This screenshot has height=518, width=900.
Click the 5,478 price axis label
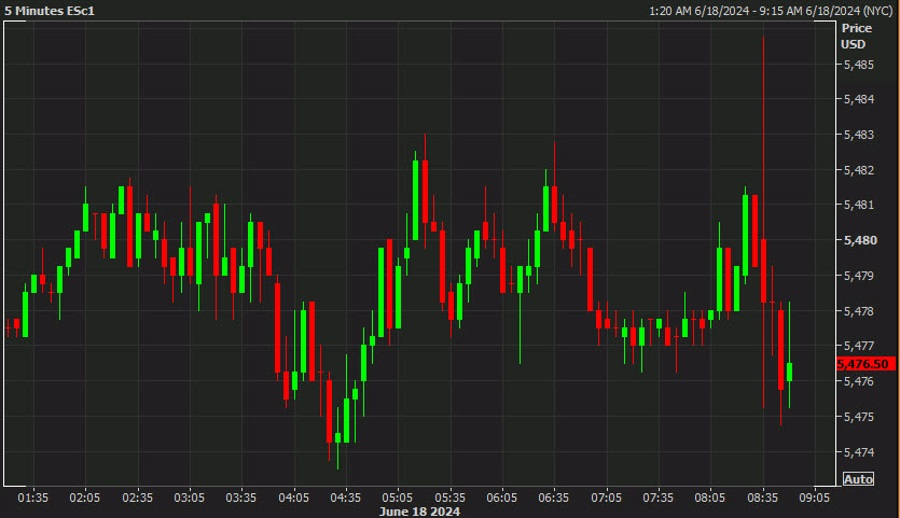pyautogui.click(x=859, y=311)
